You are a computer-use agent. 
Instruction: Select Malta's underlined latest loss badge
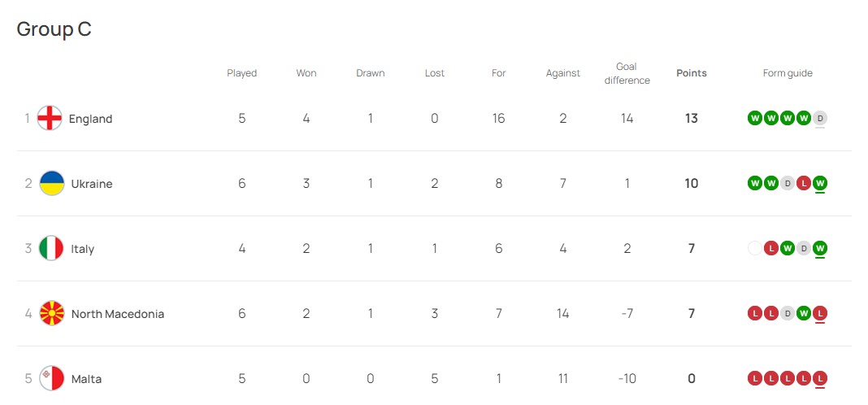820,378
